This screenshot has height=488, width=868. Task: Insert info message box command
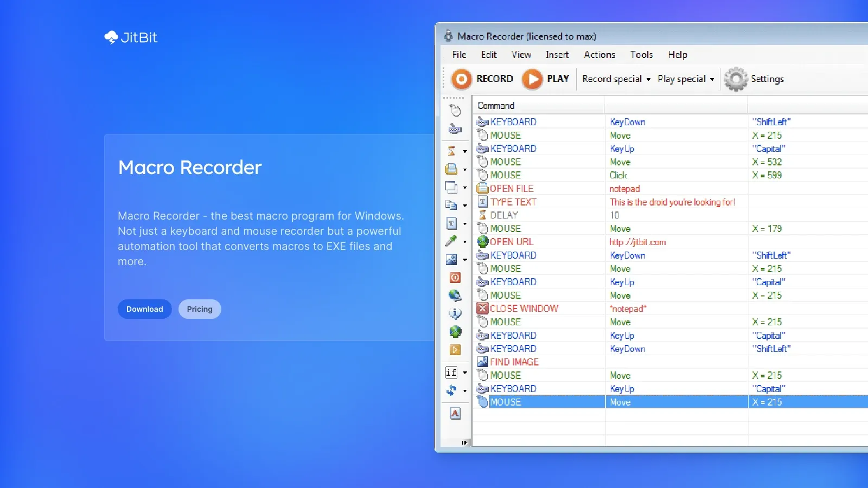pos(455,313)
